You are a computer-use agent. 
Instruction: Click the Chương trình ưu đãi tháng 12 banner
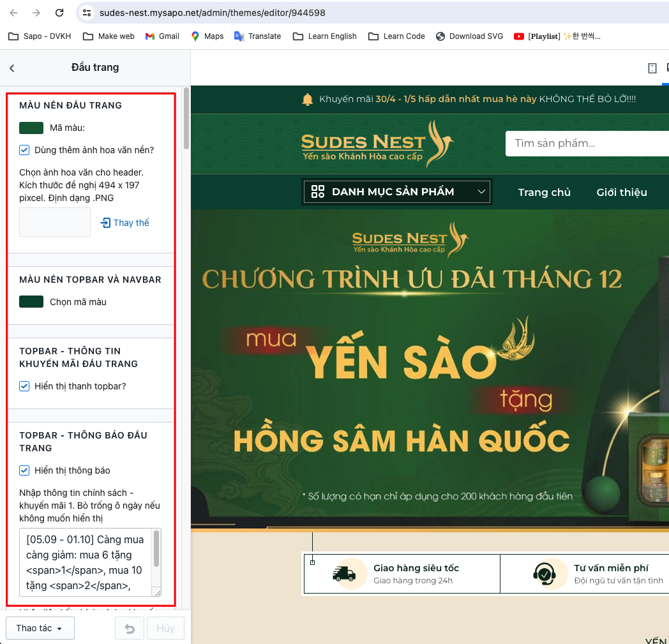pos(430,369)
